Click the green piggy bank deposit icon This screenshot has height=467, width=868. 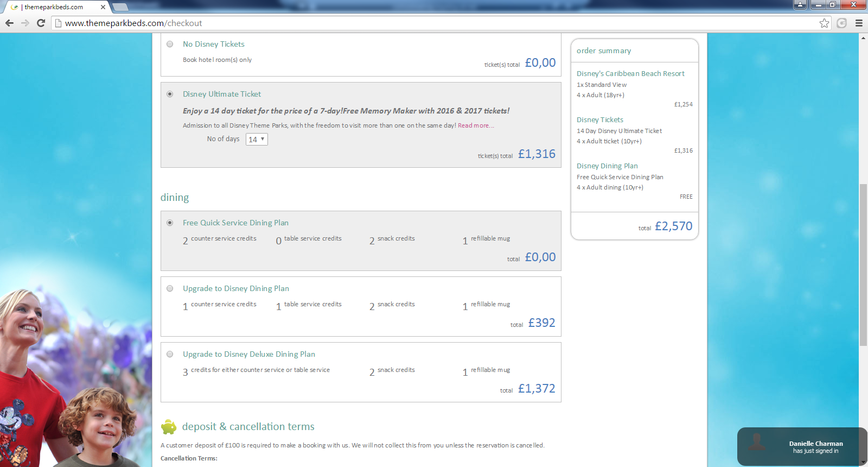[x=169, y=427]
